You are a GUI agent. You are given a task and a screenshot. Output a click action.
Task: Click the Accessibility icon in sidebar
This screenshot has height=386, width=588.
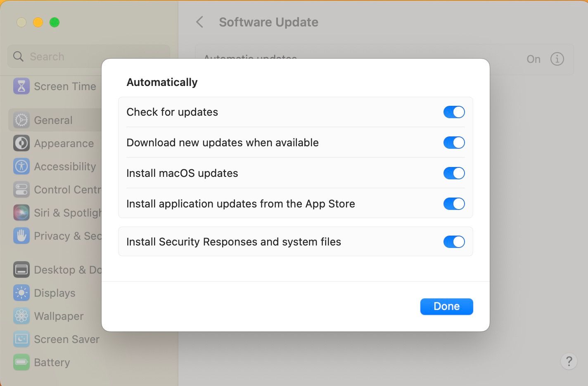(x=21, y=167)
